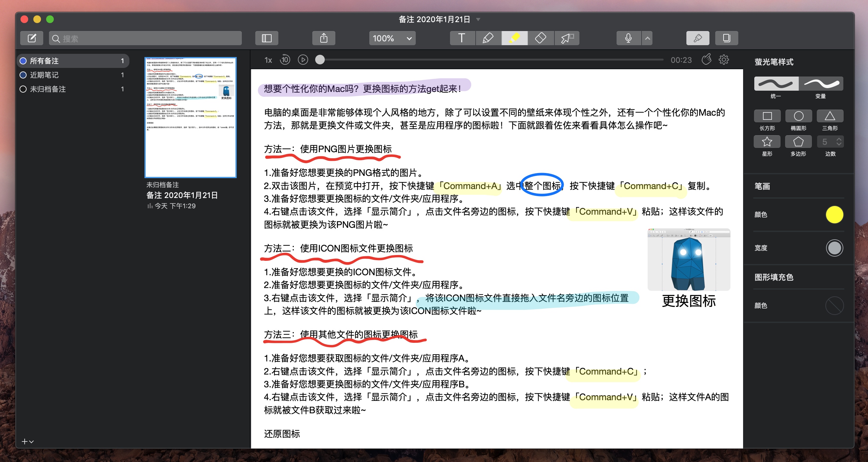This screenshot has width=868, height=462.
Task: Open note title dropdown arrow
Action: [478, 20]
